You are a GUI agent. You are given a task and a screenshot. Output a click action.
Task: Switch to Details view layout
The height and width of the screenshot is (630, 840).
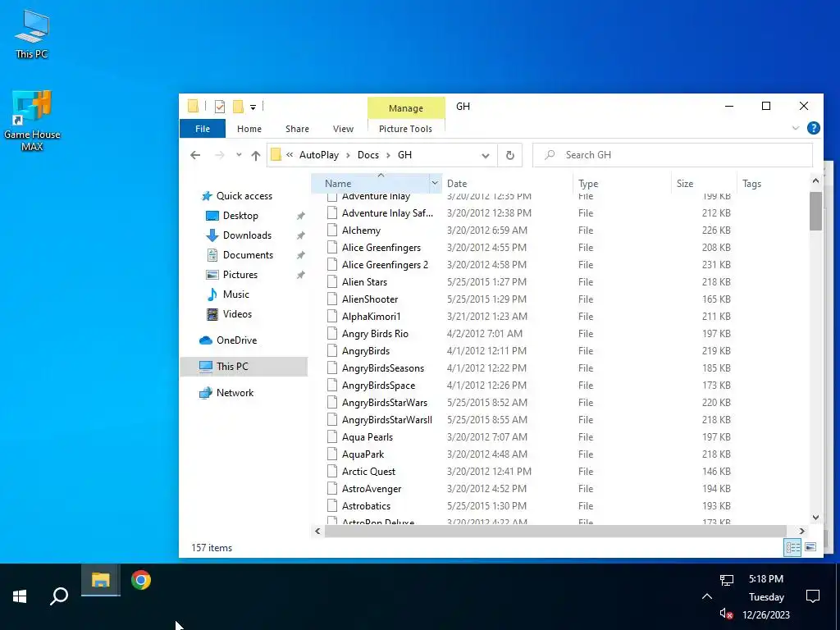click(x=792, y=547)
